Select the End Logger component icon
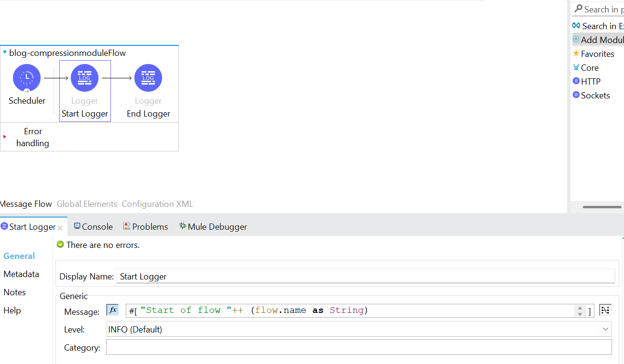624x364 pixels. point(148,77)
